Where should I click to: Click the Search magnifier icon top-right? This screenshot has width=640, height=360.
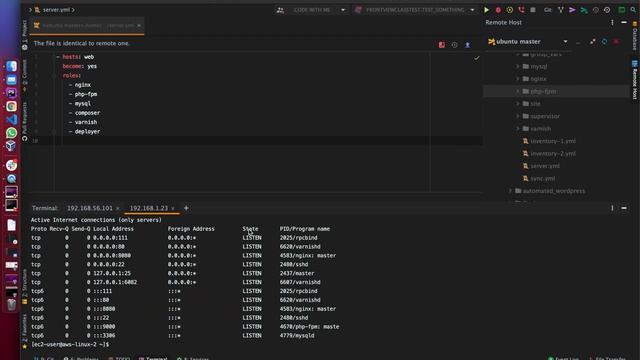(x=633, y=10)
